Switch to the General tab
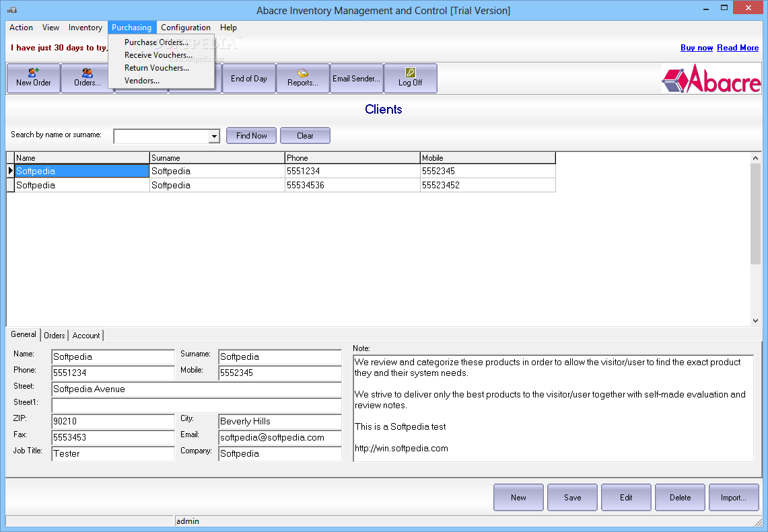Viewport: 768px width, 532px height. click(24, 334)
